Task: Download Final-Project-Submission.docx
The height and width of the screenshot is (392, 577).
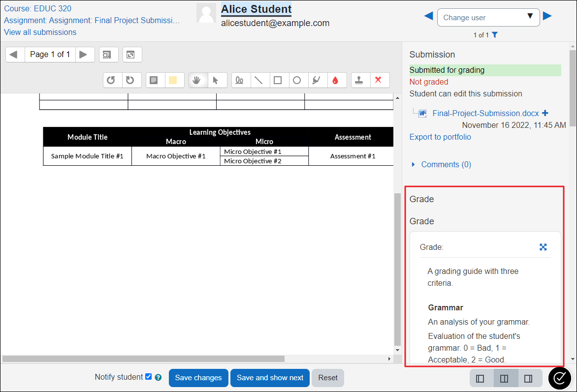Action: pyautogui.click(x=485, y=113)
